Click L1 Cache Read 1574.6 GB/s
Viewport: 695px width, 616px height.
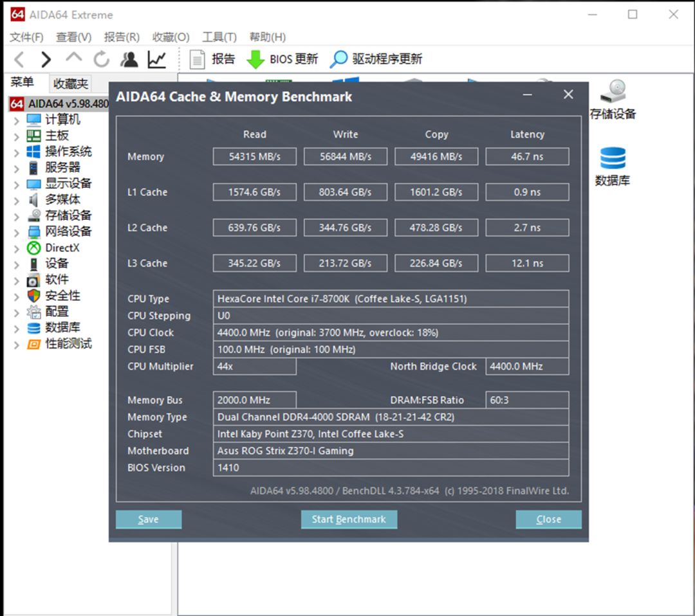click(x=255, y=192)
